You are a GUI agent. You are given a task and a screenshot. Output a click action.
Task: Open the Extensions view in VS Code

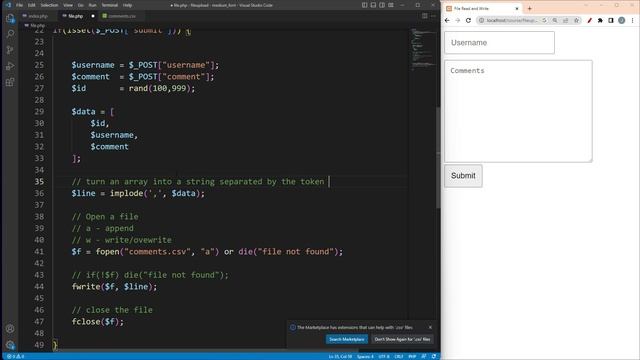pos(10,82)
